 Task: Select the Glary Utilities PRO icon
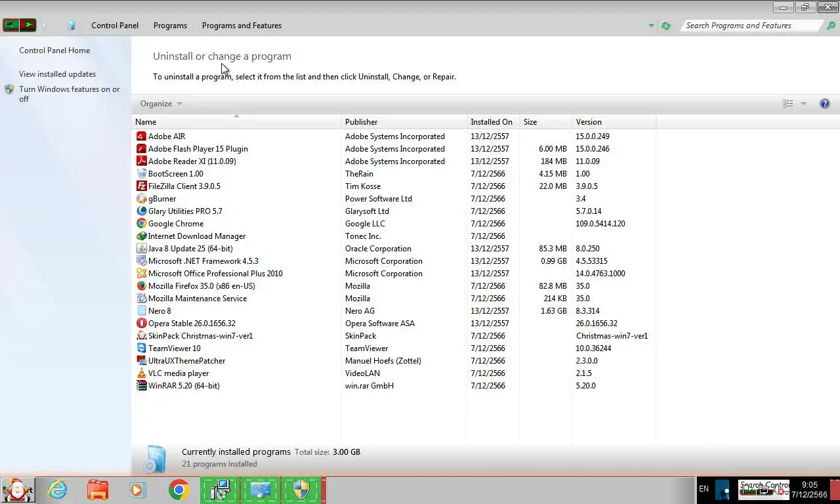[141, 211]
